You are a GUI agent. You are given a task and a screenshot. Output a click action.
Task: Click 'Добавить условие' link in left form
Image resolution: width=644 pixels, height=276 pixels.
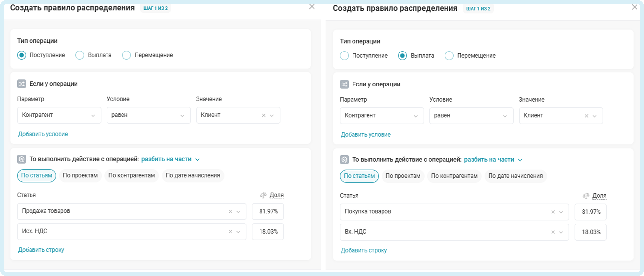click(x=43, y=134)
